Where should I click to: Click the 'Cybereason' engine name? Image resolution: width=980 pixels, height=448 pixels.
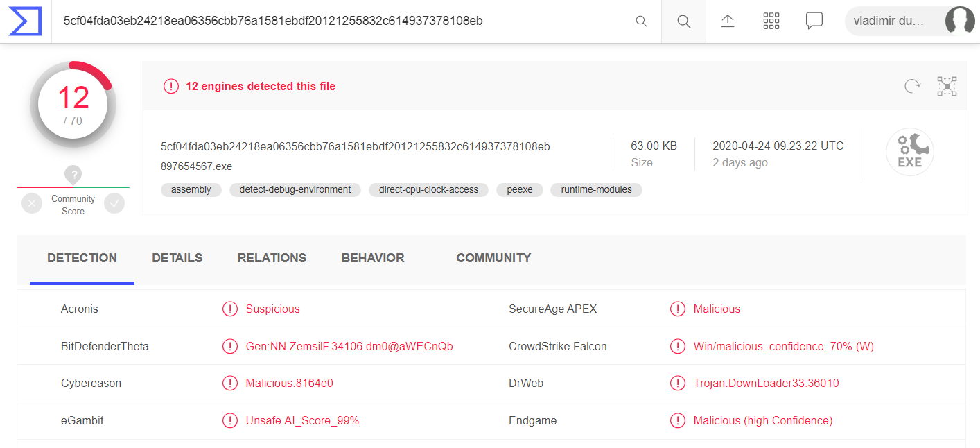(x=91, y=383)
